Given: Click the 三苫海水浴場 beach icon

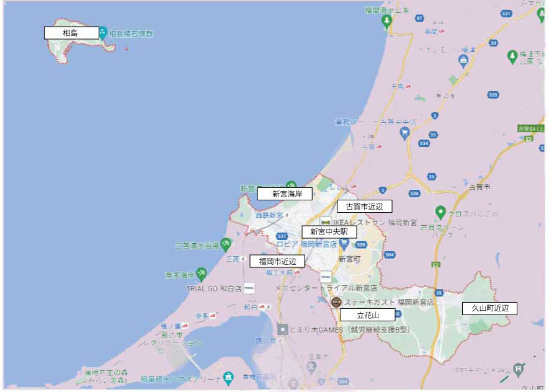Looking at the screenshot, I should coord(226,244).
